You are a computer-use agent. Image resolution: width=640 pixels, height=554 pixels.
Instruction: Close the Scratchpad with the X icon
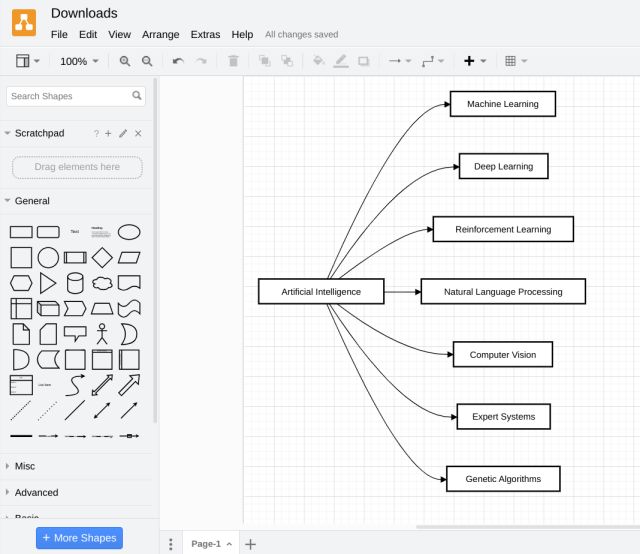(x=138, y=133)
